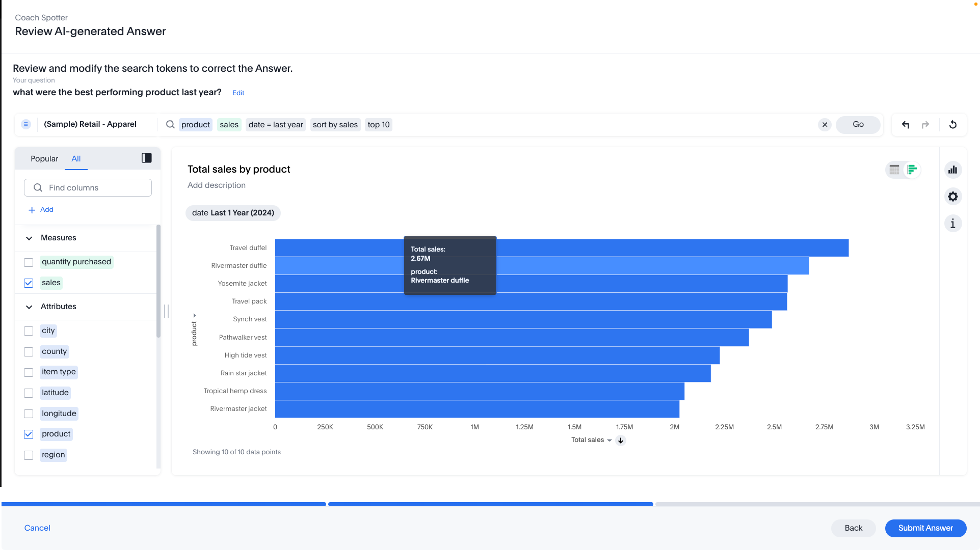
Task: Collapse the columns side panel icon
Action: click(x=147, y=158)
